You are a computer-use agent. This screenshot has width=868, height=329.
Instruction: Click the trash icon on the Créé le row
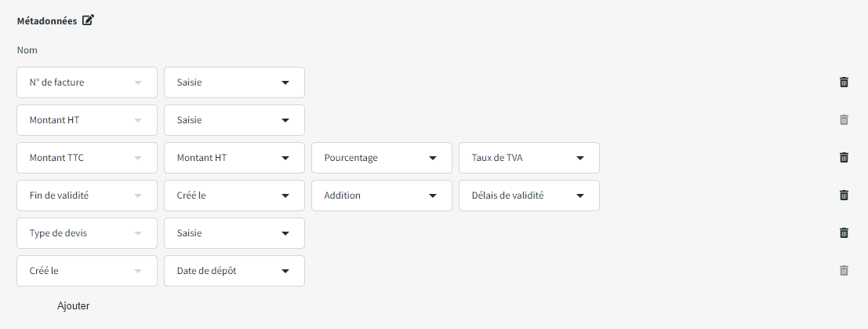click(x=844, y=271)
